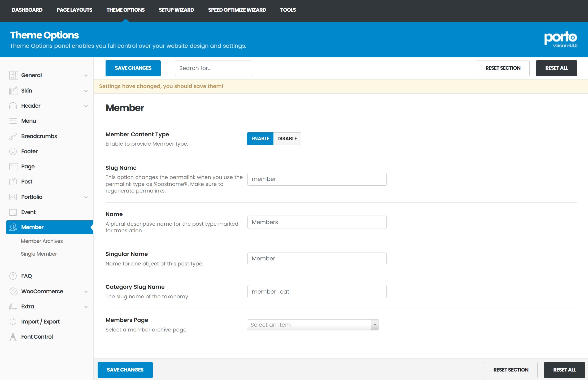Expand the Extra section chevron

[86, 307]
